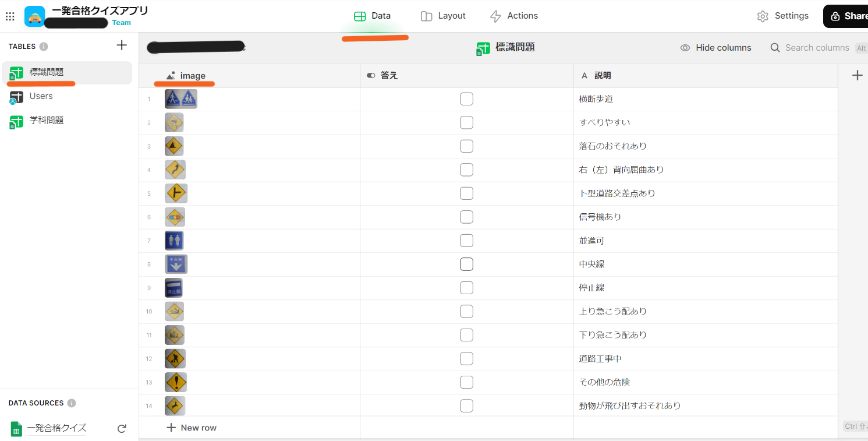
Task: Toggle the 答え checkbox for すべりやすい
Action: point(466,122)
